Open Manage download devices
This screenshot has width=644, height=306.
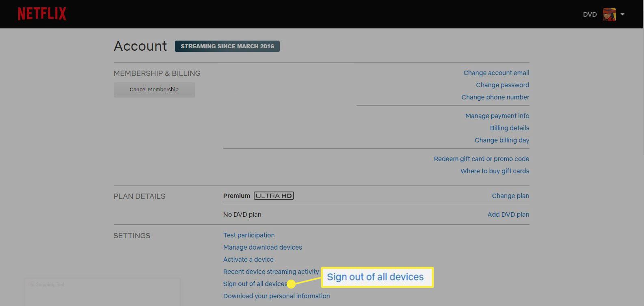(x=263, y=248)
